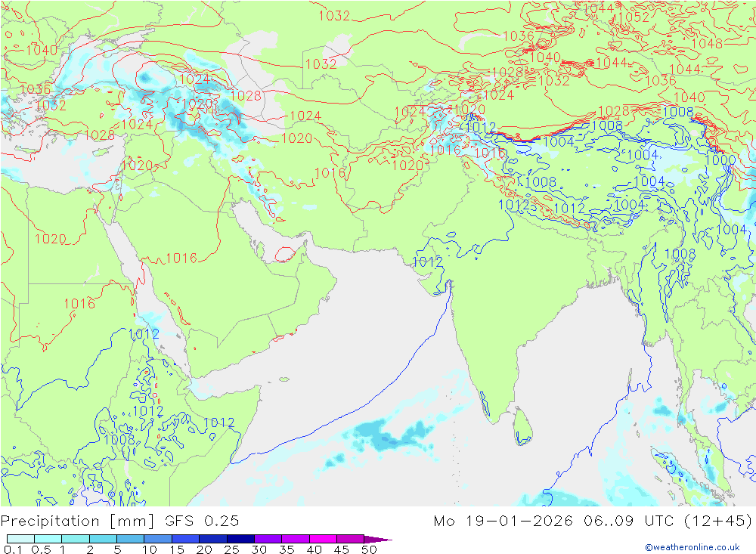Click the 1–2 mm legend swatch
This screenshot has height=554, width=756.
[75, 539]
